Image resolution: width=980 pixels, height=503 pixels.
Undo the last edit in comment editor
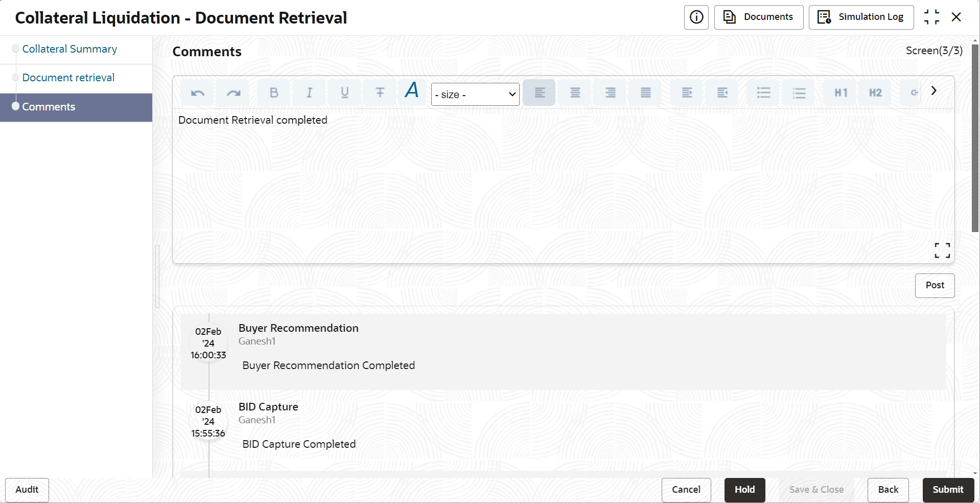(x=197, y=93)
